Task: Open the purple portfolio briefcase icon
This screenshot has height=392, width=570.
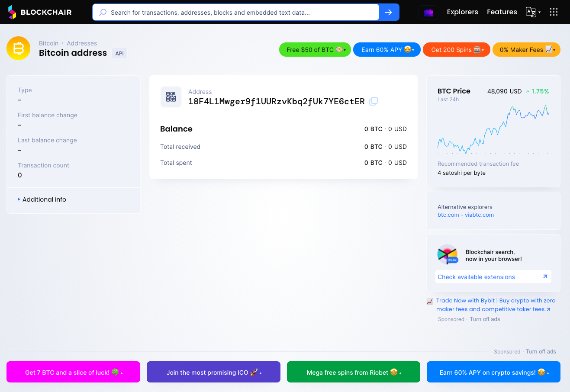Action: click(x=428, y=12)
